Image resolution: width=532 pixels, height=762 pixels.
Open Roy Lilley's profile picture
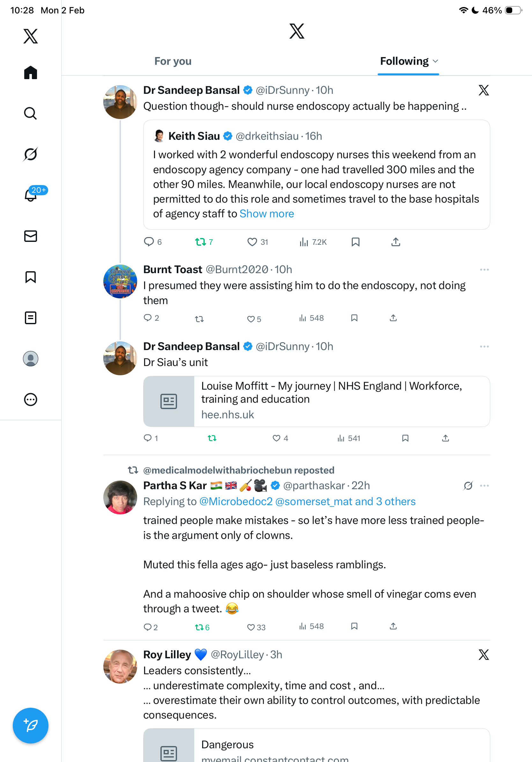pos(120,666)
